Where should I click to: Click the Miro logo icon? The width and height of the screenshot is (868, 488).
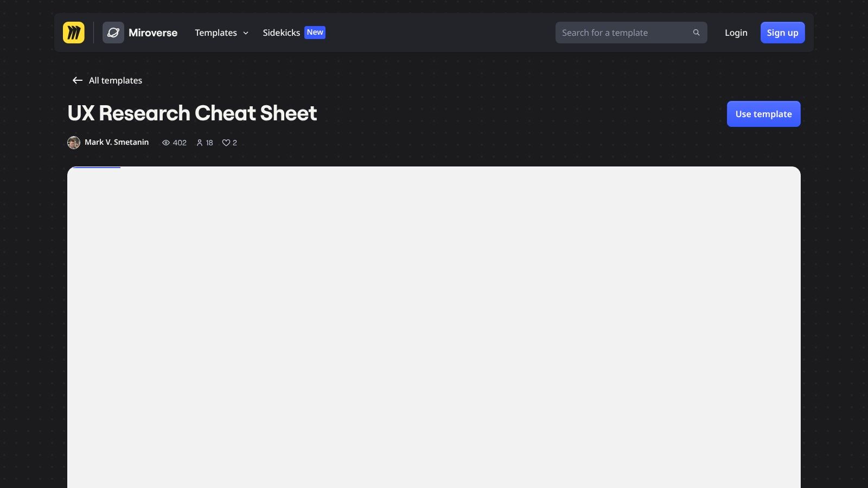[74, 33]
